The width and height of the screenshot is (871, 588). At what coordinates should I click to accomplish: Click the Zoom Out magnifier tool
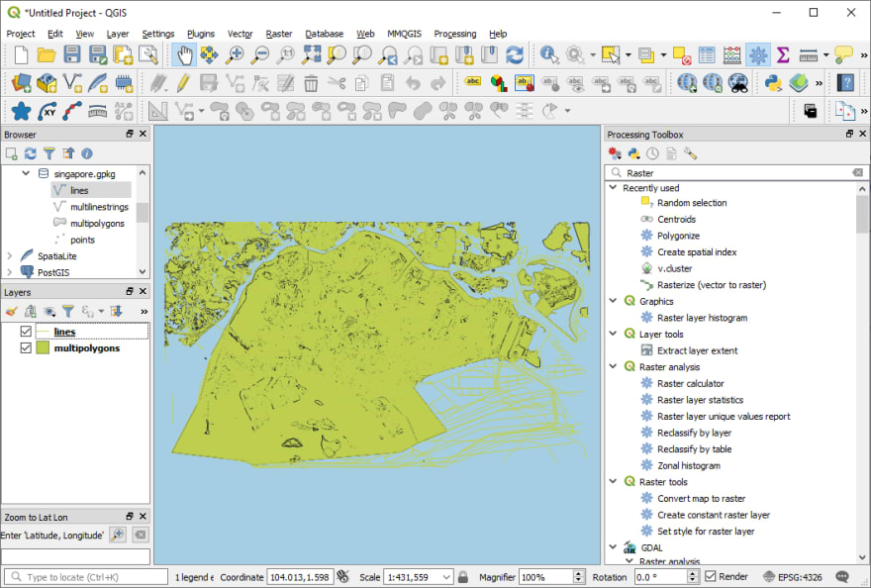(260, 55)
